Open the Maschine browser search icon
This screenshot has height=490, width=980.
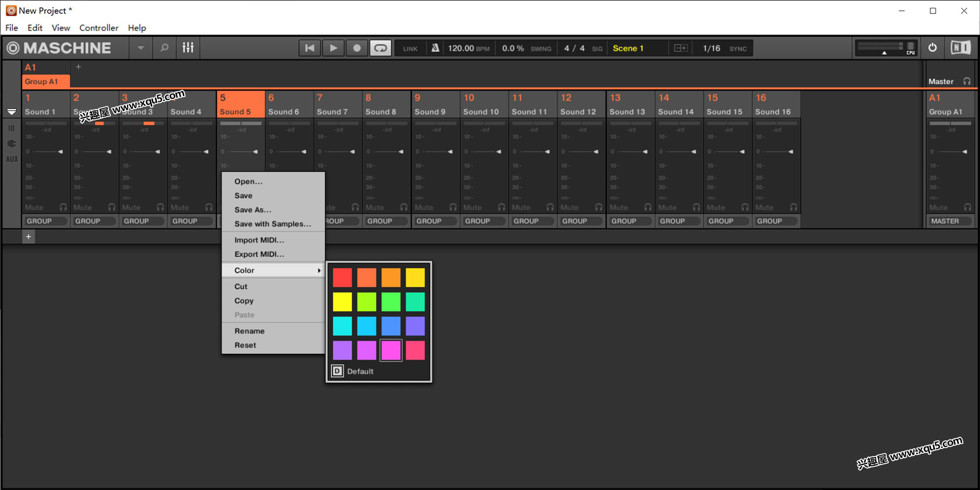[x=164, y=48]
